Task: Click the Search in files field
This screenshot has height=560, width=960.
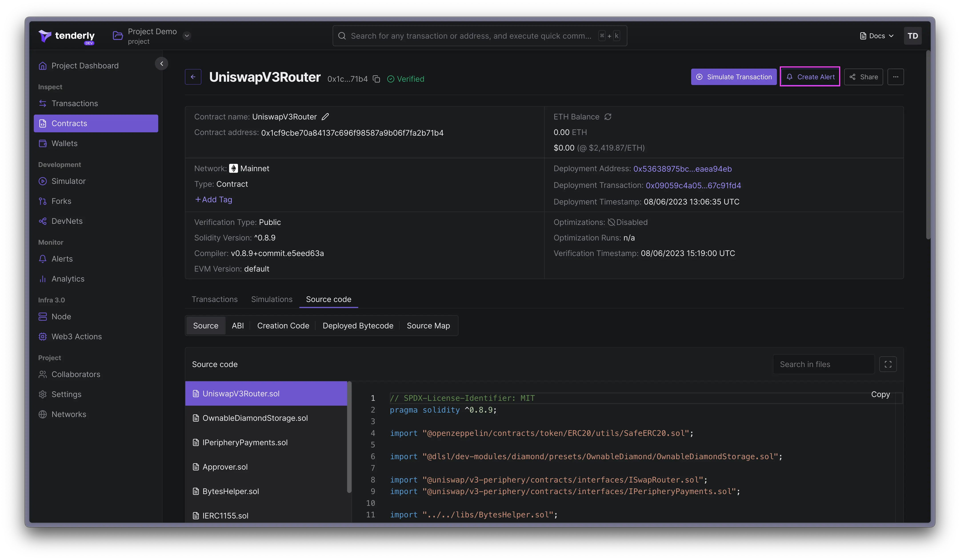Action: pyautogui.click(x=823, y=364)
